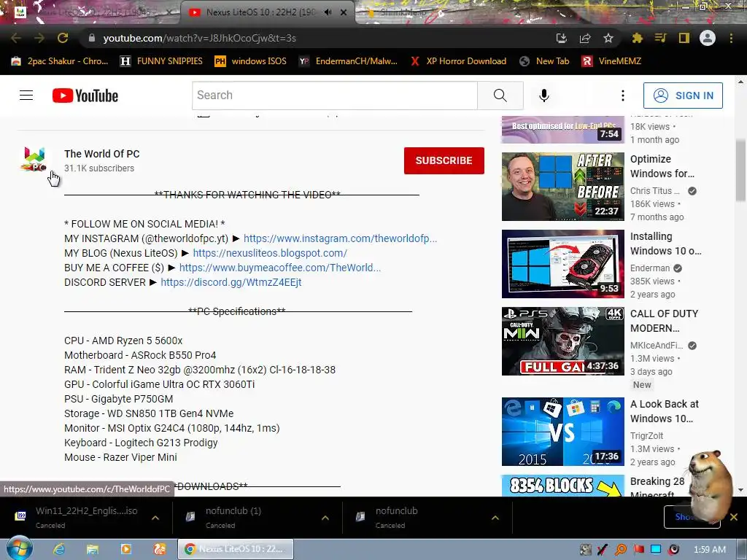Expand options for nofunclub (1) download
The height and width of the screenshot is (560, 747).
click(325, 518)
